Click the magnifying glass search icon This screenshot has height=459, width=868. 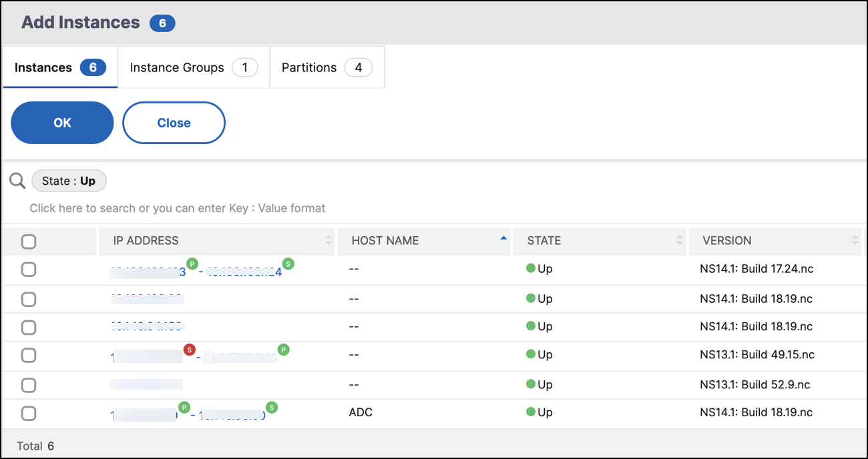pyautogui.click(x=17, y=181)
